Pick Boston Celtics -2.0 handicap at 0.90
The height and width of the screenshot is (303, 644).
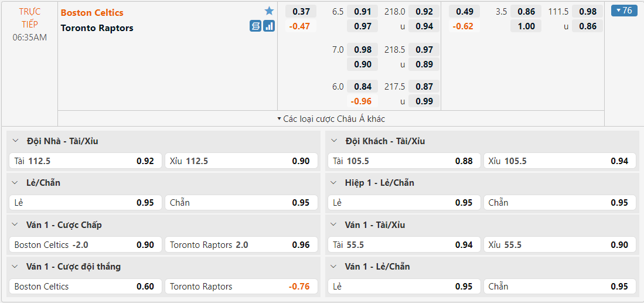click(x=84, y=244)
